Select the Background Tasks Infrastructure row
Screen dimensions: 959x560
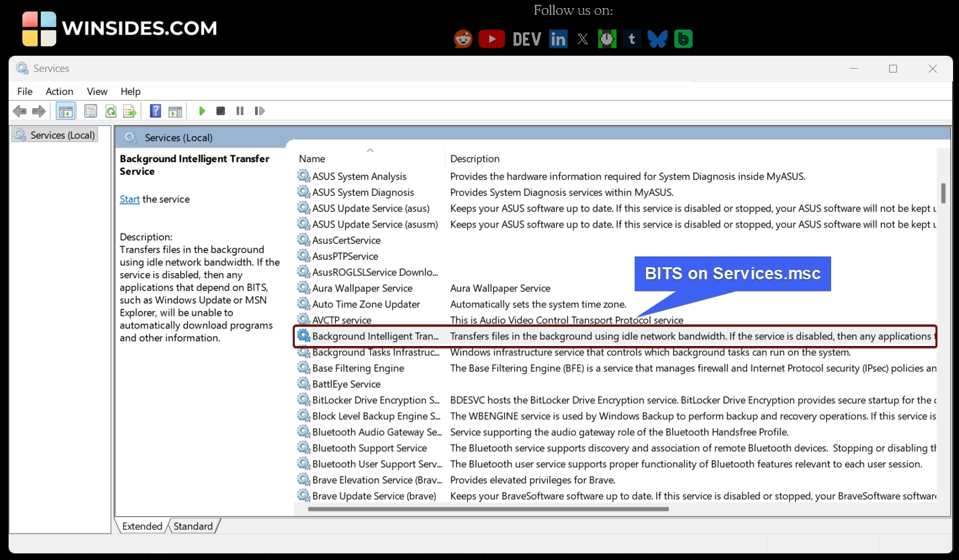(615, 352)
